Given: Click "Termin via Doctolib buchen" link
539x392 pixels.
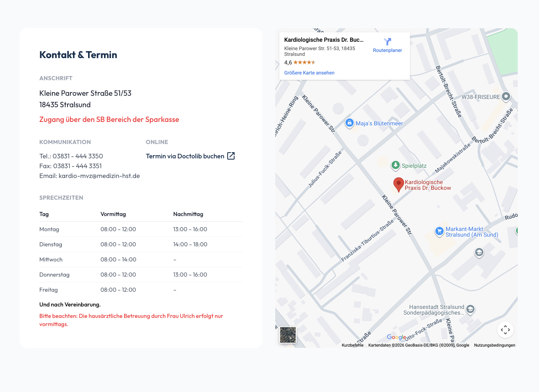Looking at the screenshot, I should [185, 156].
